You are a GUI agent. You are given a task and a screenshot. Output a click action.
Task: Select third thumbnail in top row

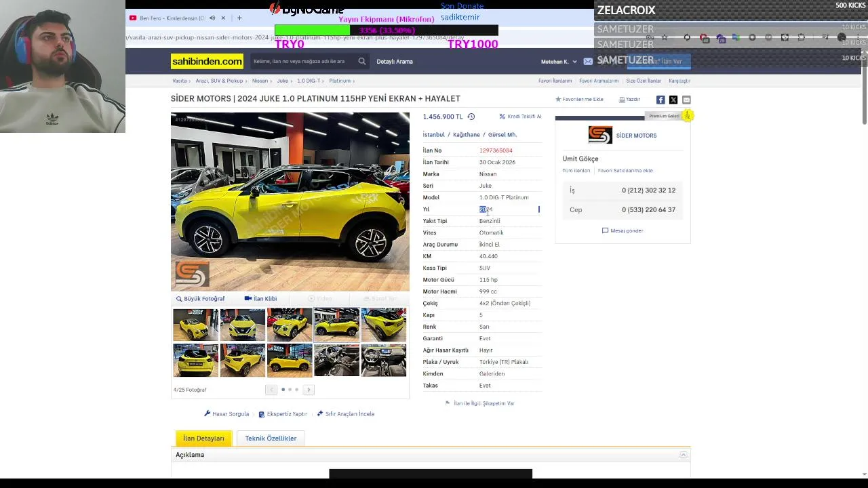pos(290,325)
